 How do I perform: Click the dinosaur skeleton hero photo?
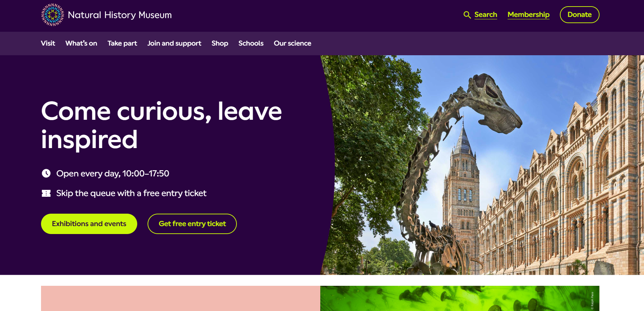[x=483, y=165]
